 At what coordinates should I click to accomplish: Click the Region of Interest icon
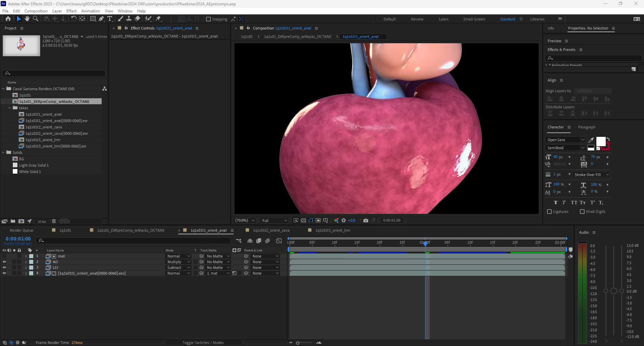tap(318, 220)
